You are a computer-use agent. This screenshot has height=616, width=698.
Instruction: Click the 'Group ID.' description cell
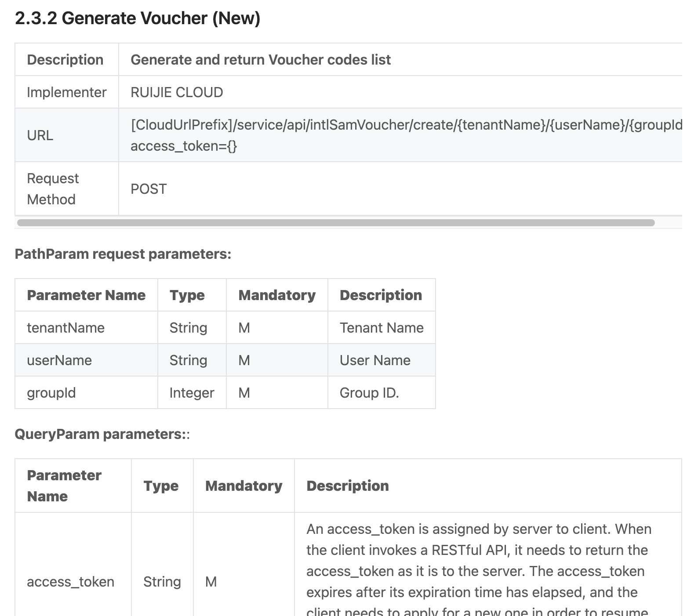point(382,393)
